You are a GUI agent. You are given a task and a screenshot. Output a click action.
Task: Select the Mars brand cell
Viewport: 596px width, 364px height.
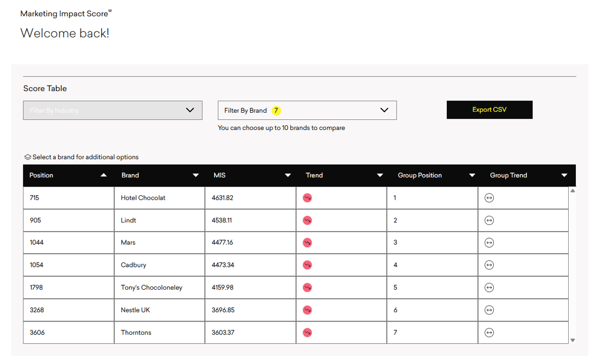click(159, 242)
